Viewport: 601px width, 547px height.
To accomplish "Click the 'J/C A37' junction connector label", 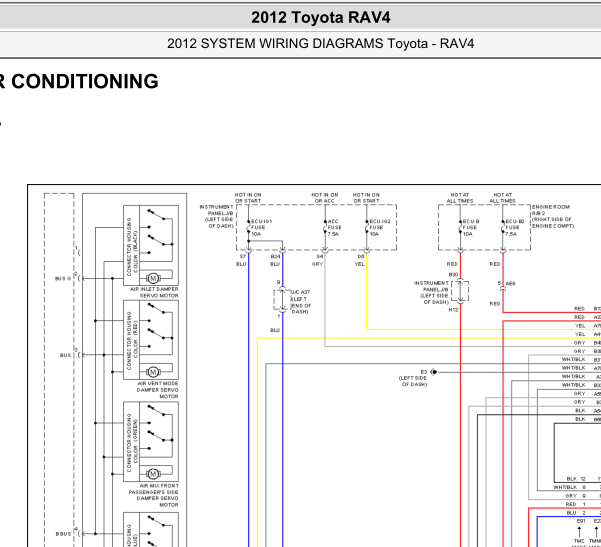I will point(301,292).
